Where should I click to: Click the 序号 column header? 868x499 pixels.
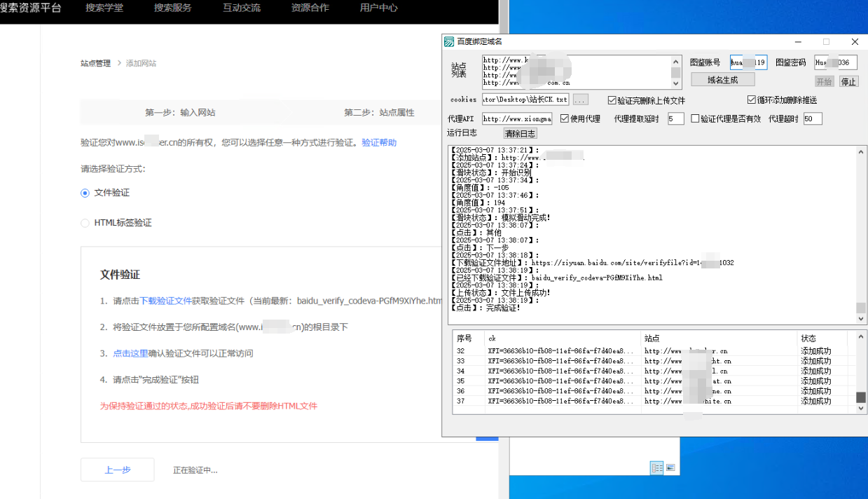pos(468,338)
